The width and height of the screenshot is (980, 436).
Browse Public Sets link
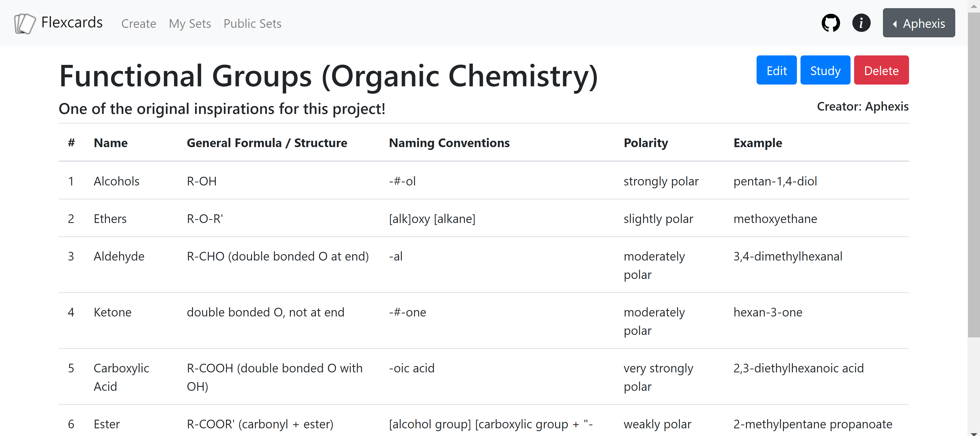click(x=252, y=23)
